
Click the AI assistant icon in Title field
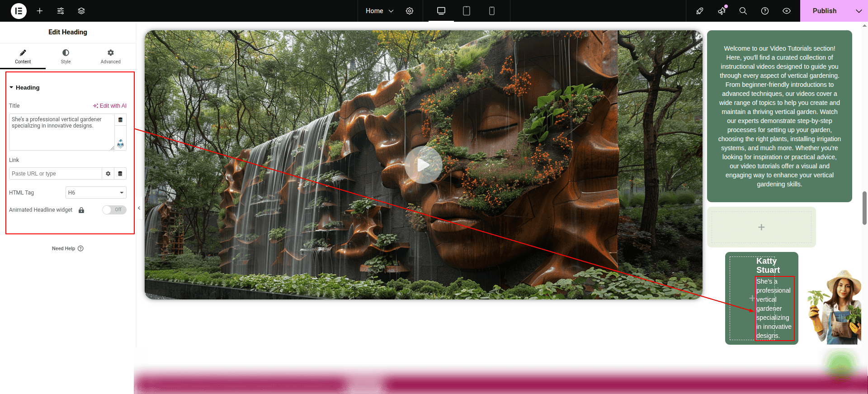pos(120,144)
